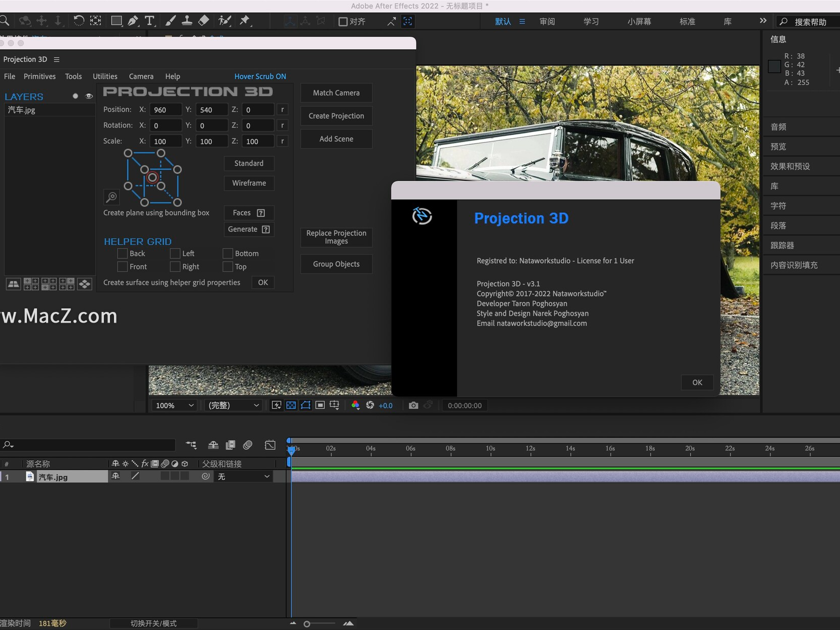Click the Match Camera button
Image resolution: width=840 pixels, height=630 pixels.
[336, 93]
